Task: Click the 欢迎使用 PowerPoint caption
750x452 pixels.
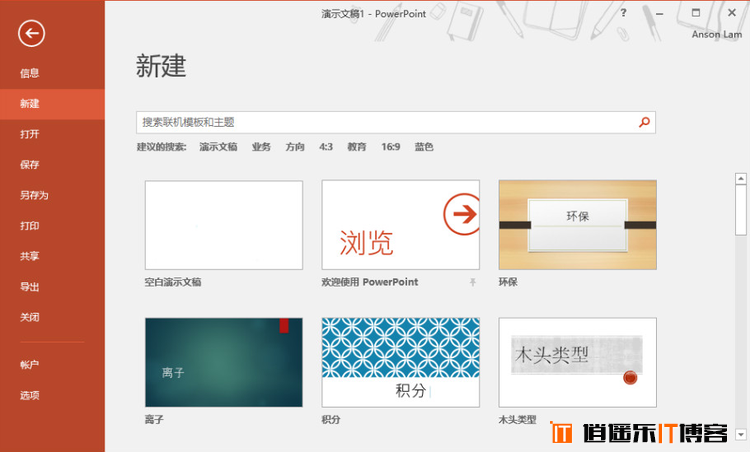Action: tap(370, 282)
